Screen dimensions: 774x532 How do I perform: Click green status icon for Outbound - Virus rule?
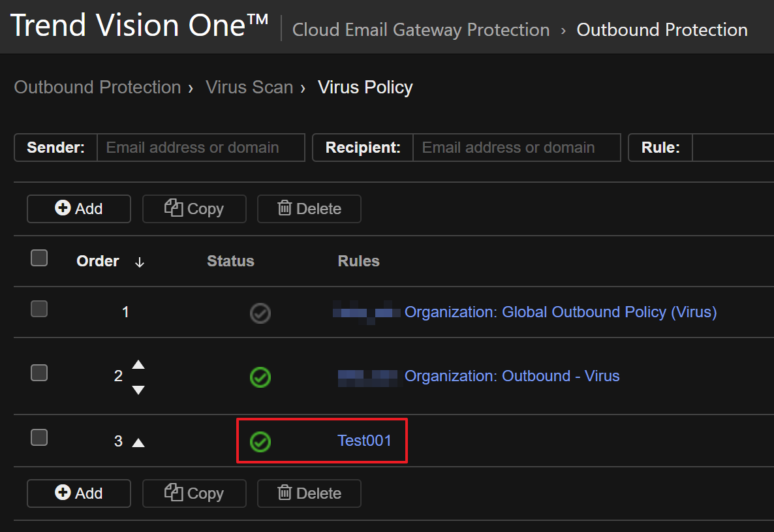[260, 377]
